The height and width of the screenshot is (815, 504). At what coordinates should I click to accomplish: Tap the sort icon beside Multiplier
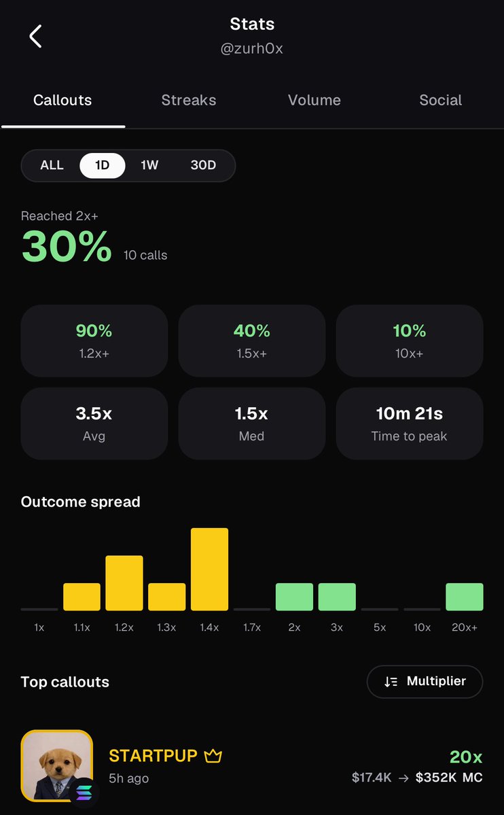coord(391,681)
